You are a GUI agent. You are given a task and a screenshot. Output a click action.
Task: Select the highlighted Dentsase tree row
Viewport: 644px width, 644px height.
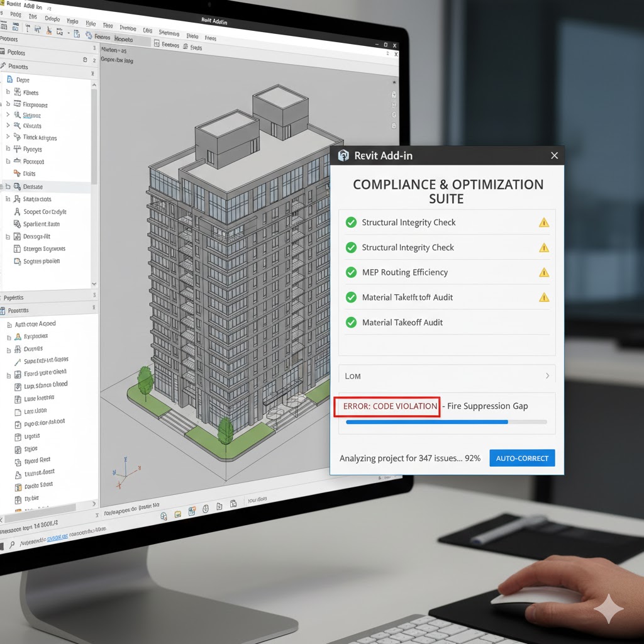tap(46, 186)
